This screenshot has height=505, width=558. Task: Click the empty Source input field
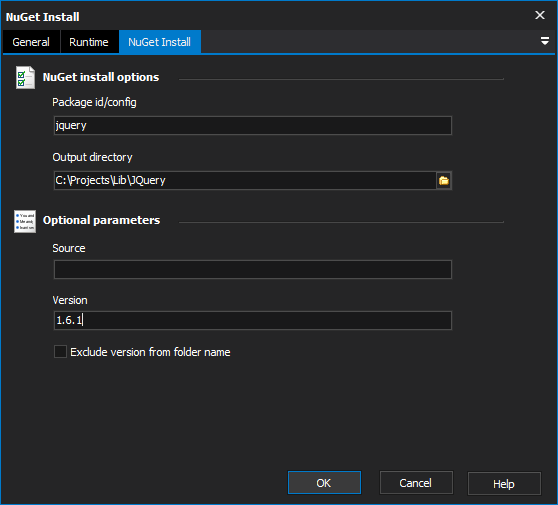pyautogui.click(x=253, y=269)
